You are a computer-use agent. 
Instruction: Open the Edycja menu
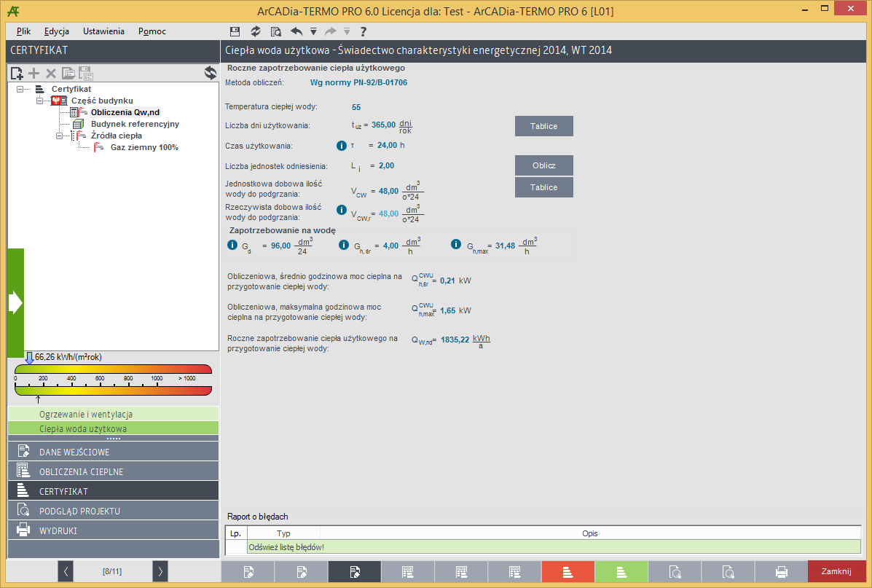coord(57,31)
